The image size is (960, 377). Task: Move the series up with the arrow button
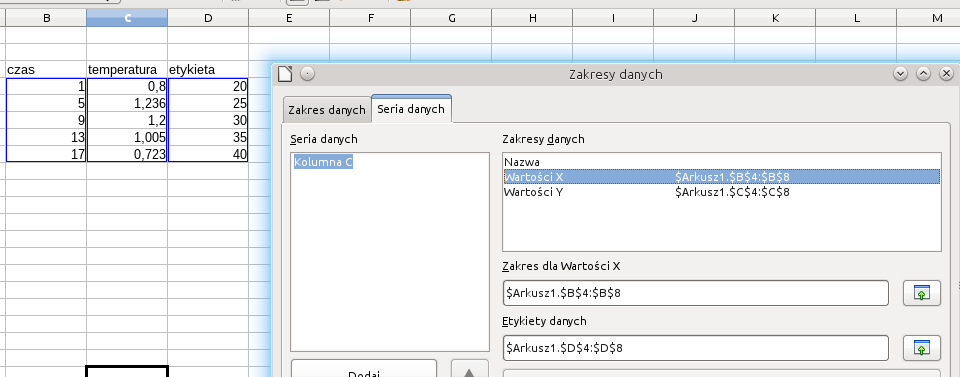[470, 369]
